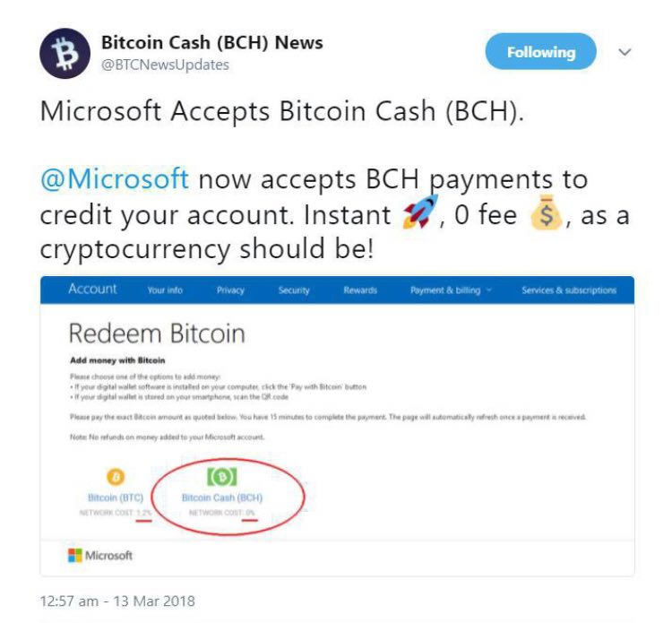Image resolution: width=672 pixels, height=623 pixels.
Task: Click the Account heading in blue bar
Action: 92,289
